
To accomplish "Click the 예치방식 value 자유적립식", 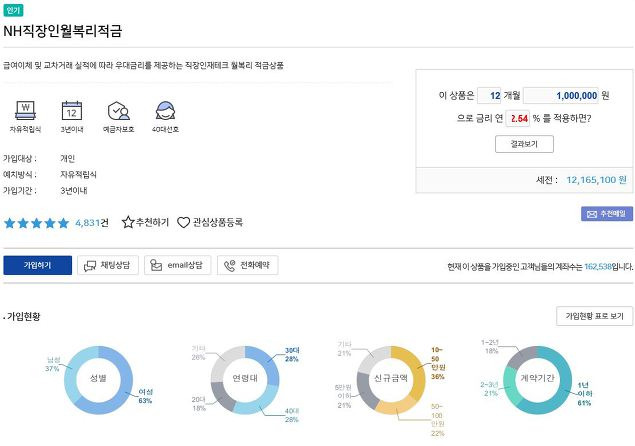I will (79, 175).
